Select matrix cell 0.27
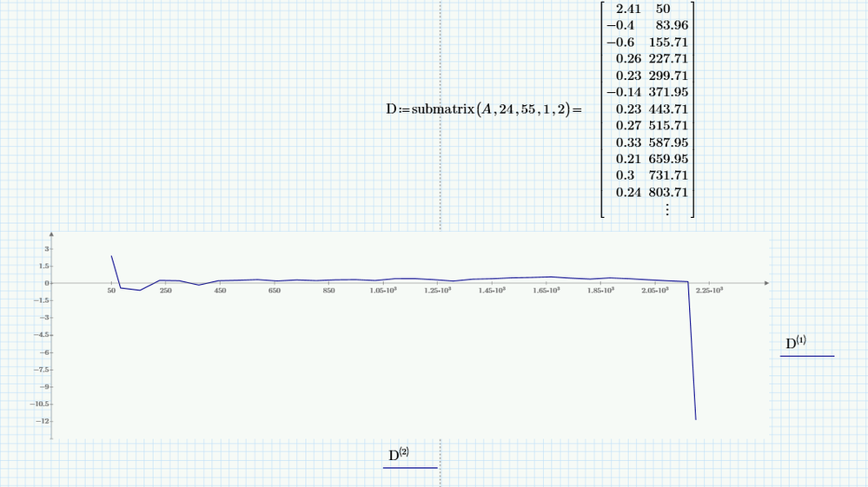868x487 pixels. (x=627, y=126)
